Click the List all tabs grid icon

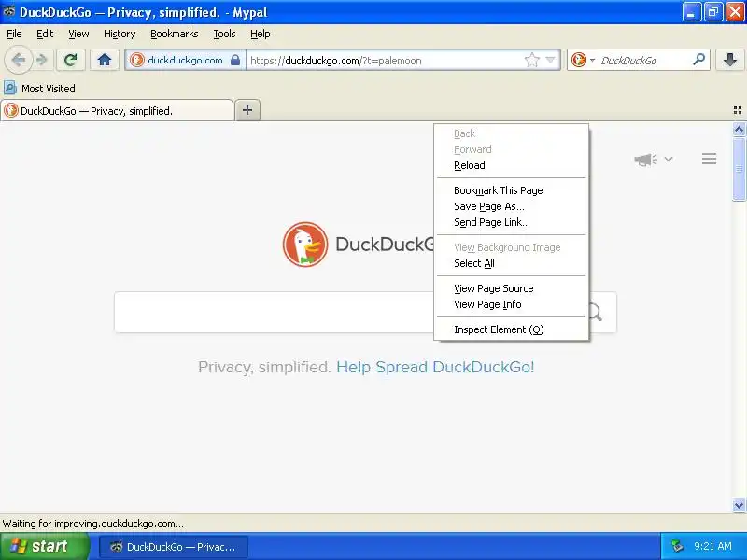click(x=738, y=110)
